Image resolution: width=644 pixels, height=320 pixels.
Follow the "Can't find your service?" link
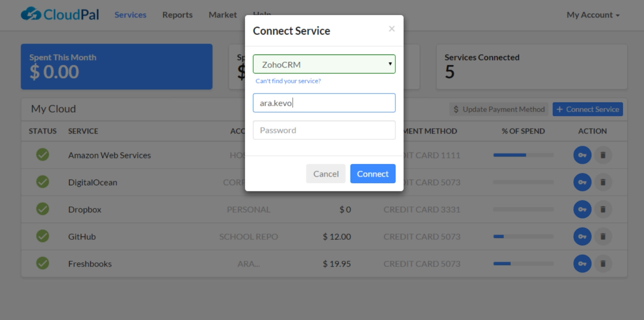288,81
